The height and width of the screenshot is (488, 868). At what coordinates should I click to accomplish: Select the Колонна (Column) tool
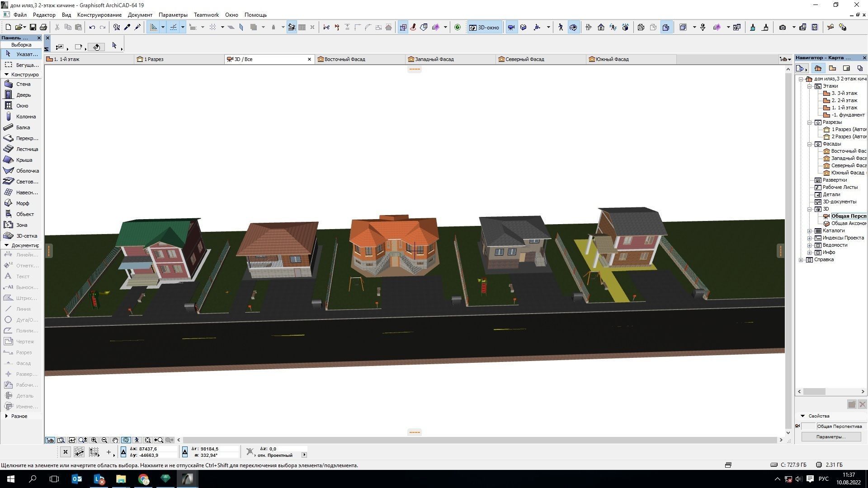pos(21,117)
